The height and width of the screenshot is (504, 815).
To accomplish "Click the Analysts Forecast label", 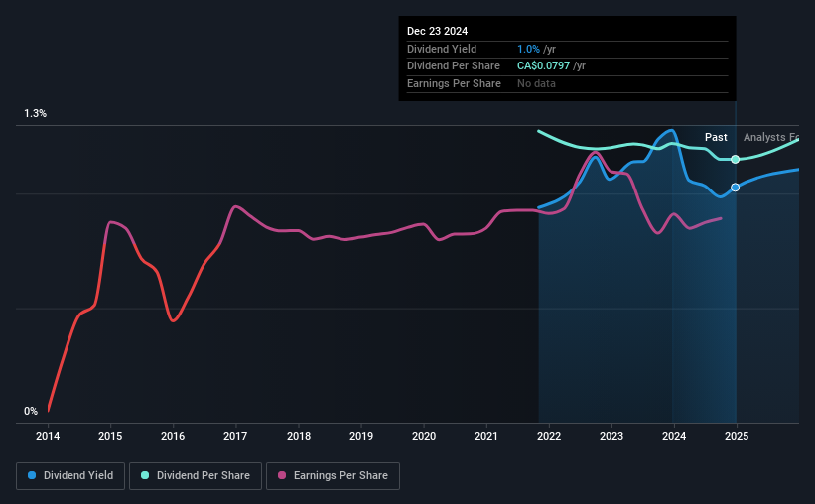I will pyautogui.click(x=771, y=137).
